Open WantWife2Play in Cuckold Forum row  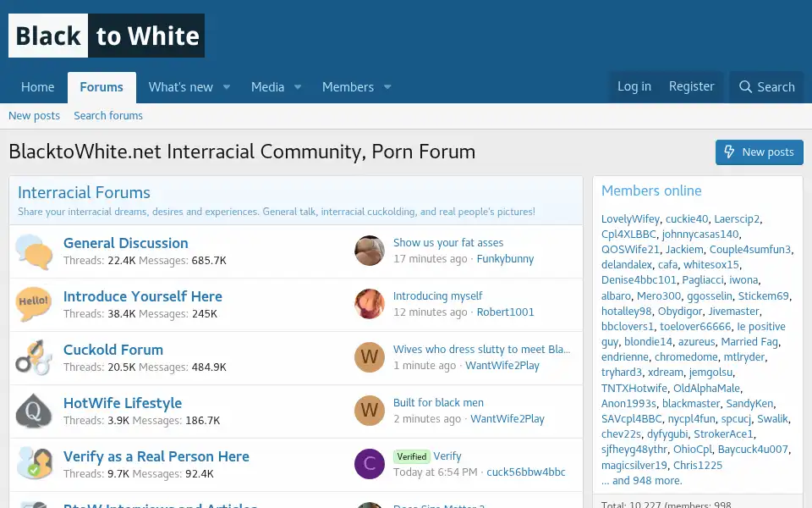[502, 366]
